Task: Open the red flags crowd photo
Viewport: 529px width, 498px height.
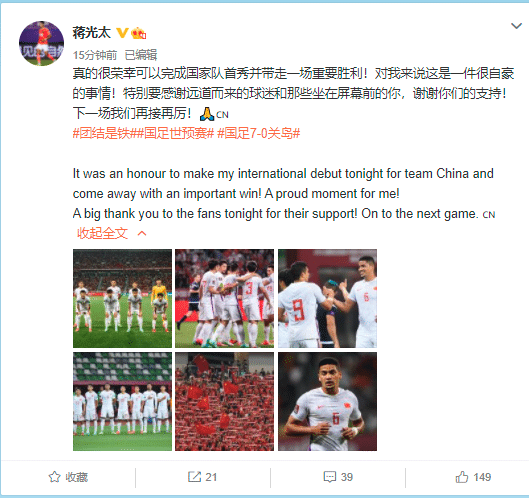Action: click(224, 402)
